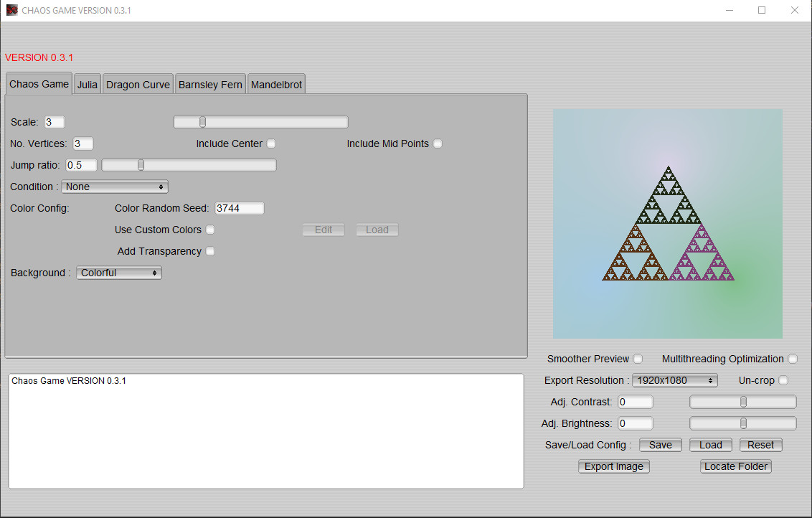
Task: Select the Chaos Game tab
Action: pyautogui.click(x=38, y=83)
